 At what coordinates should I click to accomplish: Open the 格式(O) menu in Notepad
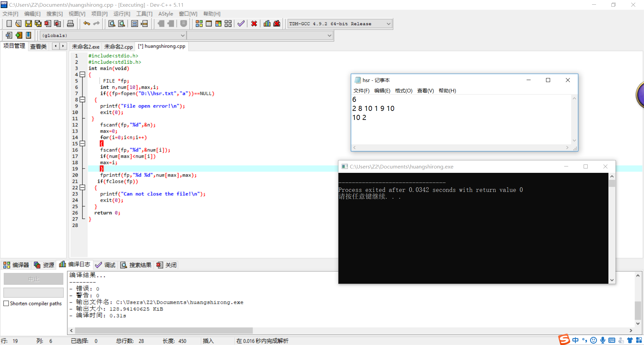[404, 91]
